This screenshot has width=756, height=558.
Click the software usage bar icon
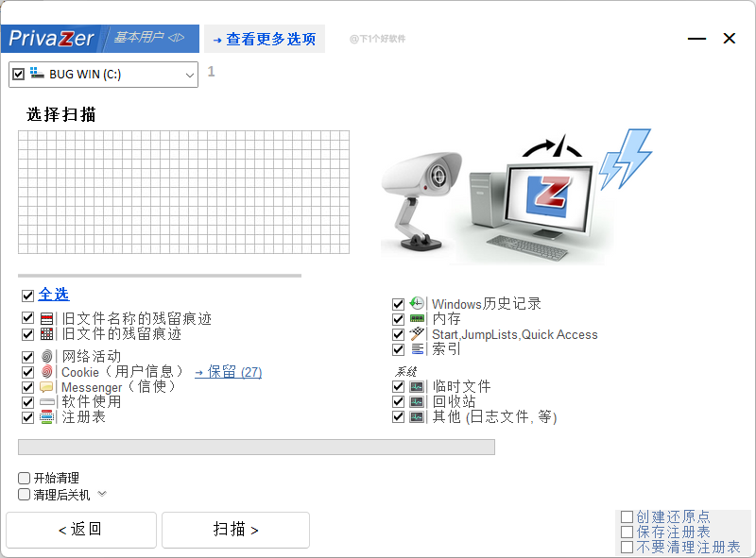pyautogui.click(x=47, y=402)
